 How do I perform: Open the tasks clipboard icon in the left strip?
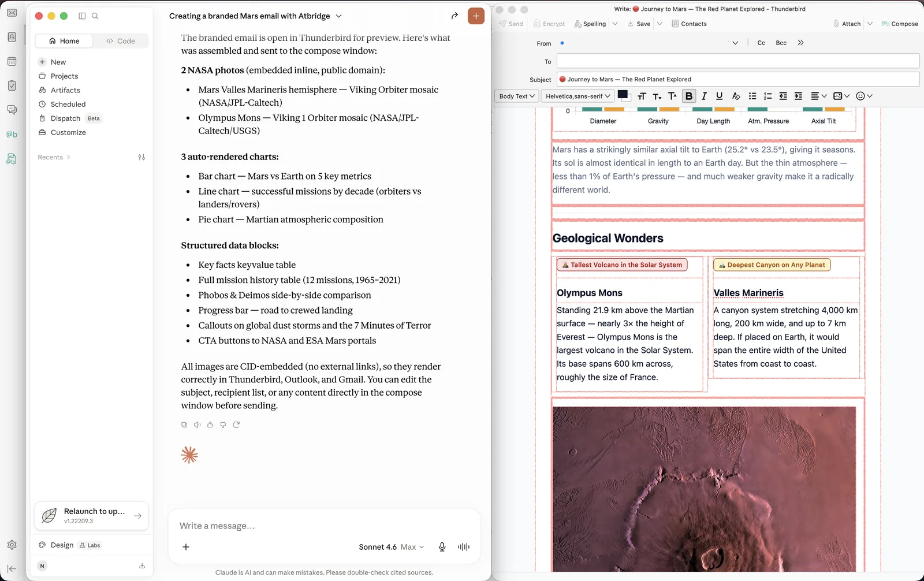pyautogui.click(x=12, y=85)
